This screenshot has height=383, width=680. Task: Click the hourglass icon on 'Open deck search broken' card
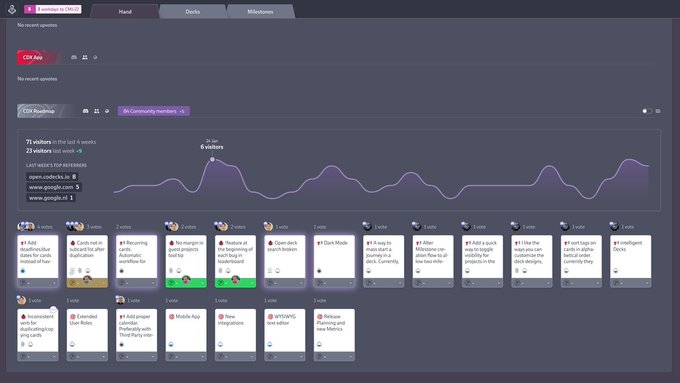pyautogui.click(x=270, y=271)
